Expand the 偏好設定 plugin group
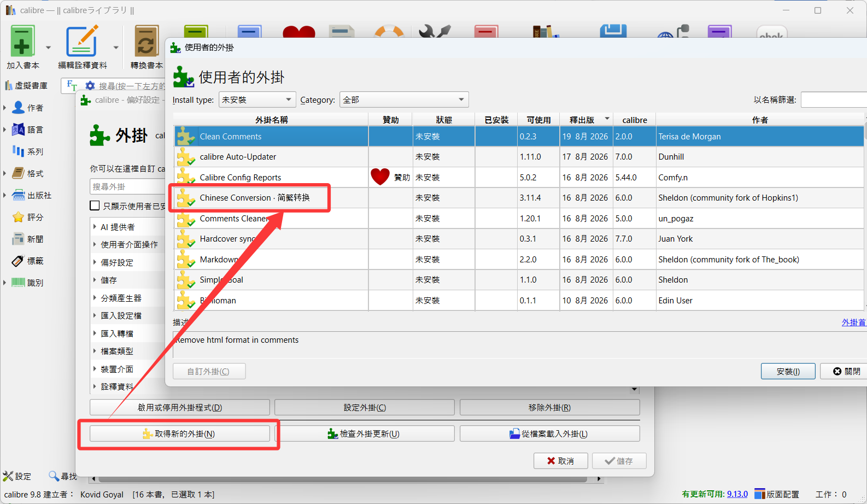The width and height of the screenshot is (867, 504). pyautogui.click(x=95, y=262)
